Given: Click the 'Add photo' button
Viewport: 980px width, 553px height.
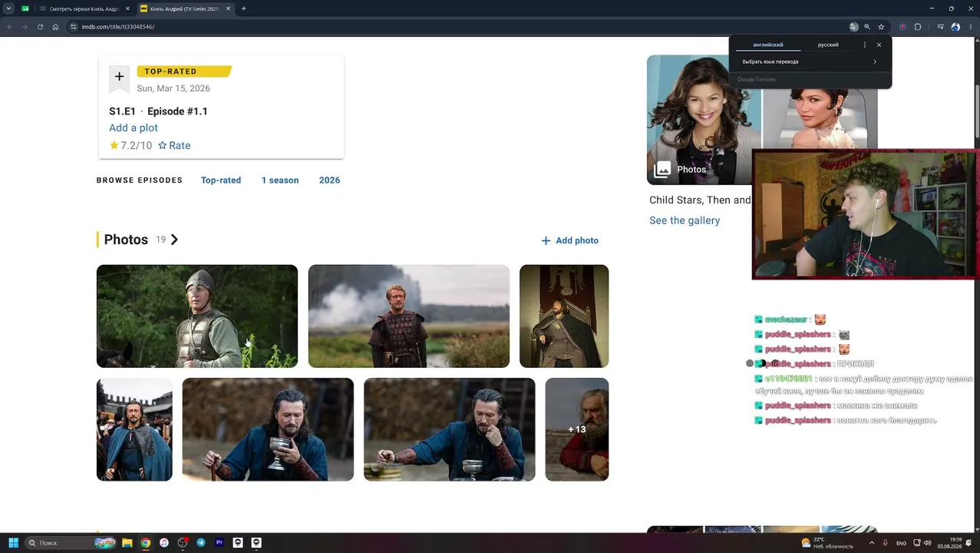Looking at the screenshot, I should (569, 240).
